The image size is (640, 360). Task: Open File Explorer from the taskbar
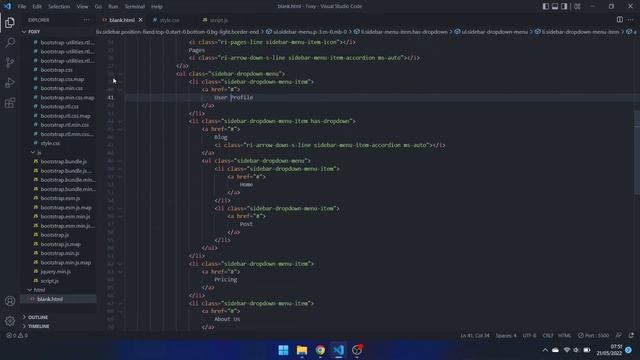(x=302, y=350)
